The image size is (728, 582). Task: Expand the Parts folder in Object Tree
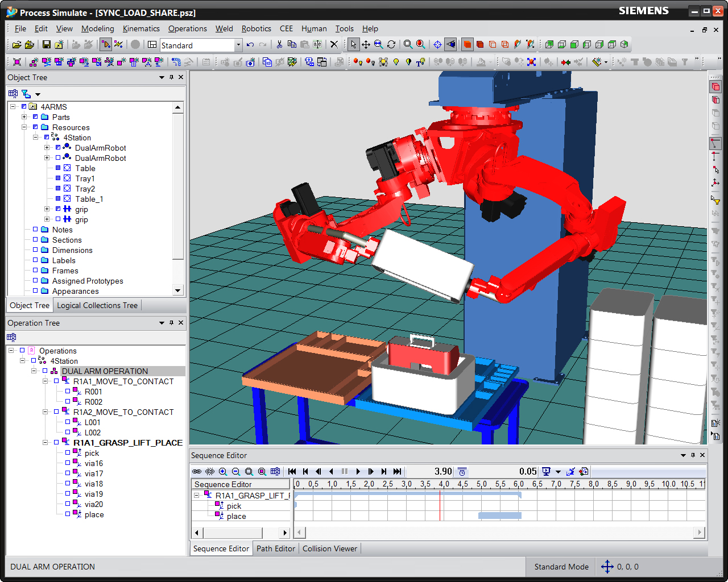(24, 117)
